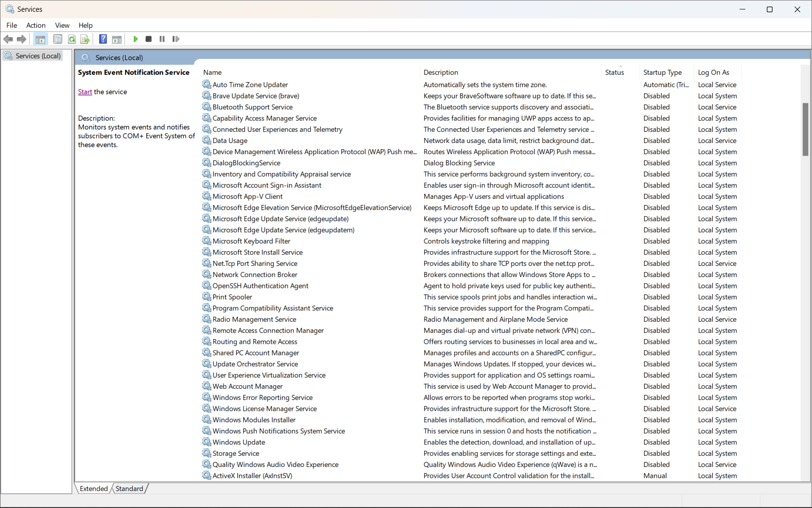Select Services (Local) in the console tree
Image resolution: width=812 pixels, height=508 pixels.
coord(38,56)
